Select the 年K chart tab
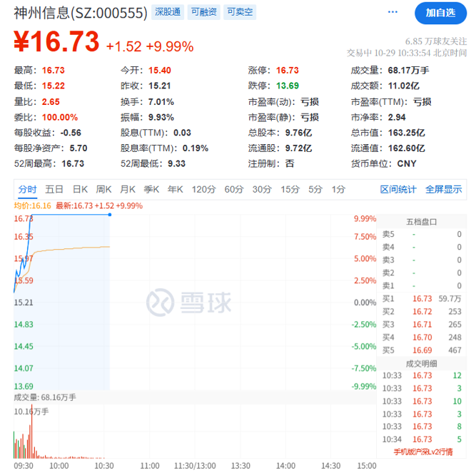476x473 pixels. [x=176, y=189]
